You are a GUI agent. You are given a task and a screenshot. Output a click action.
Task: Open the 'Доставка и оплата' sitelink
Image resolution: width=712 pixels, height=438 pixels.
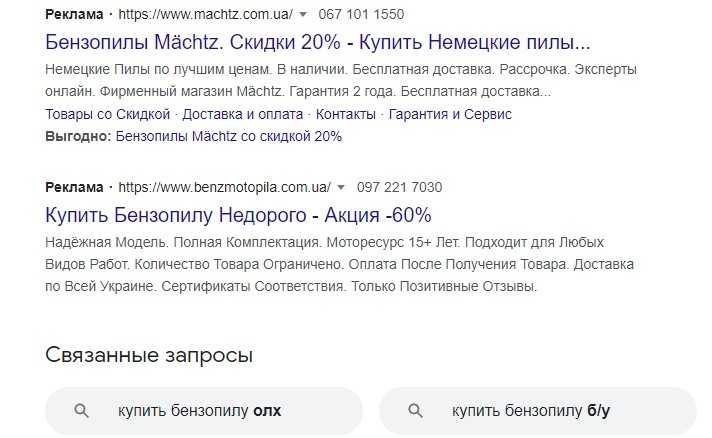coord(243,114)
